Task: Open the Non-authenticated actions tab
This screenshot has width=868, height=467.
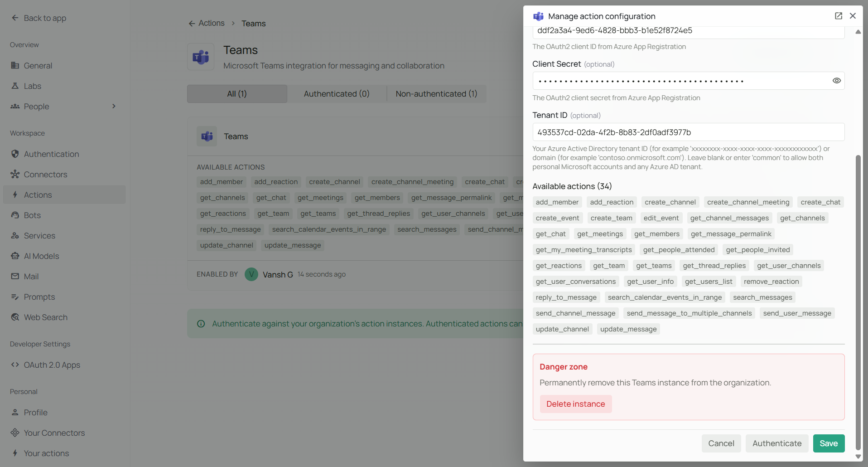Action: tap(436, 93)
